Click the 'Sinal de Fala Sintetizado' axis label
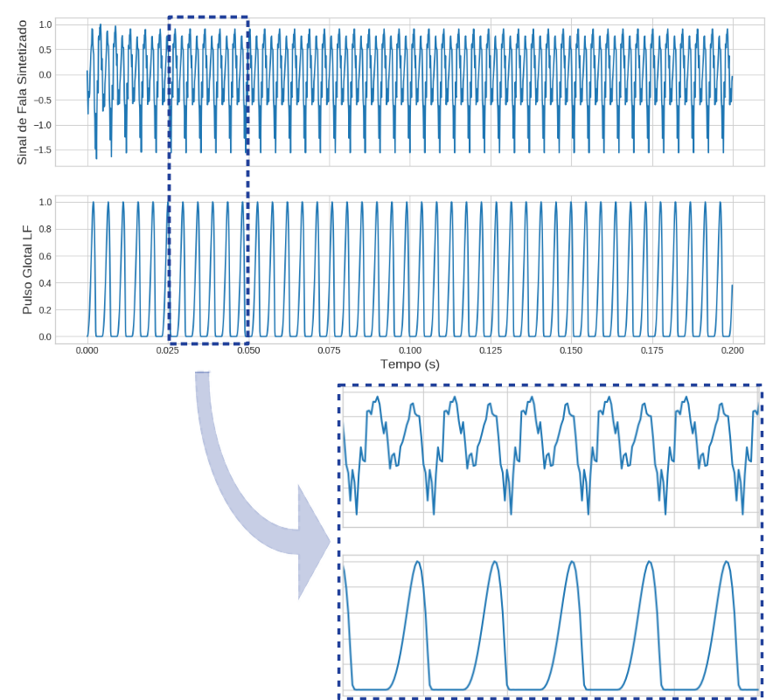 (x=22, y=93)
